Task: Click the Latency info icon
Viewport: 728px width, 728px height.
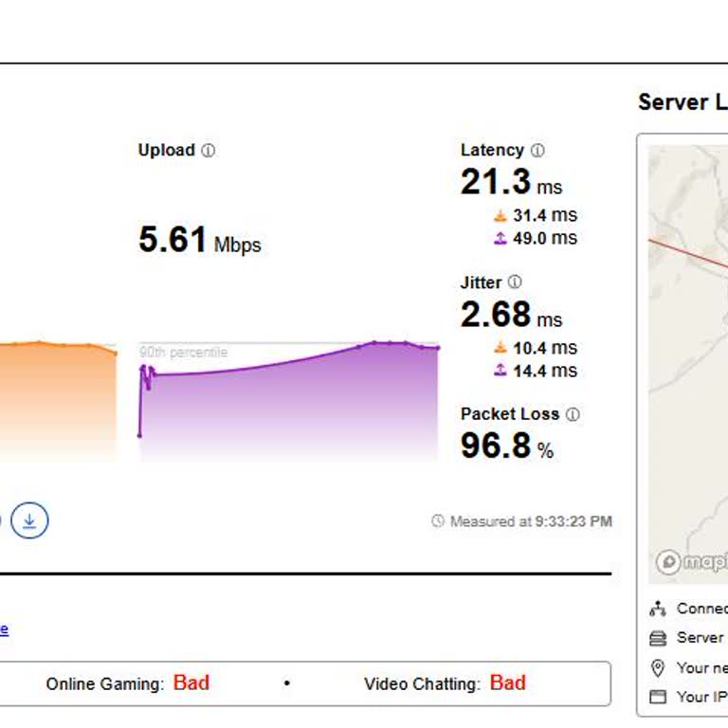Action: pyautogui.click(x=537, y=151)
